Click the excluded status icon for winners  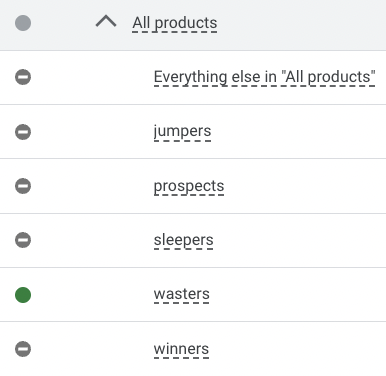click(x=23, y=349)
